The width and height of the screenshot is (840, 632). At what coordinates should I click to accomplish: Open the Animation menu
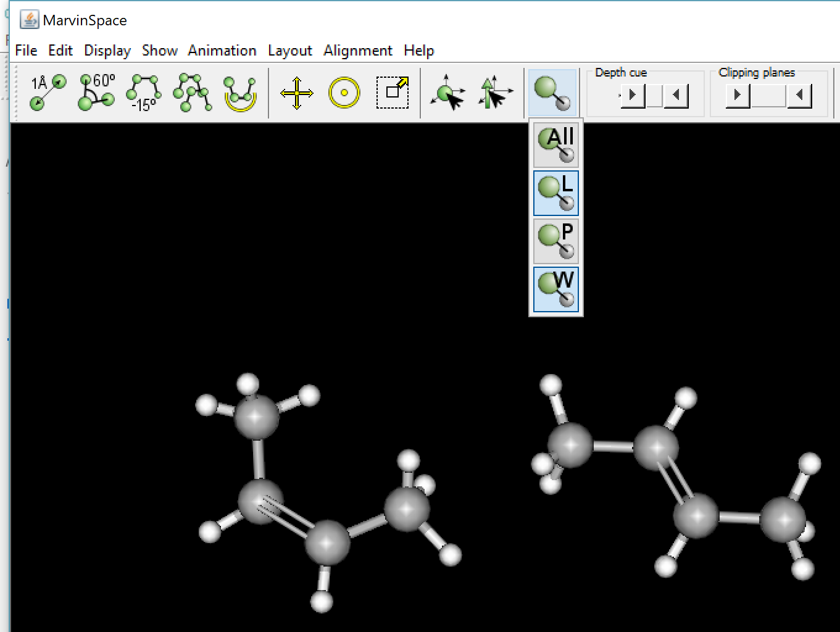click(x=222, y=51)
